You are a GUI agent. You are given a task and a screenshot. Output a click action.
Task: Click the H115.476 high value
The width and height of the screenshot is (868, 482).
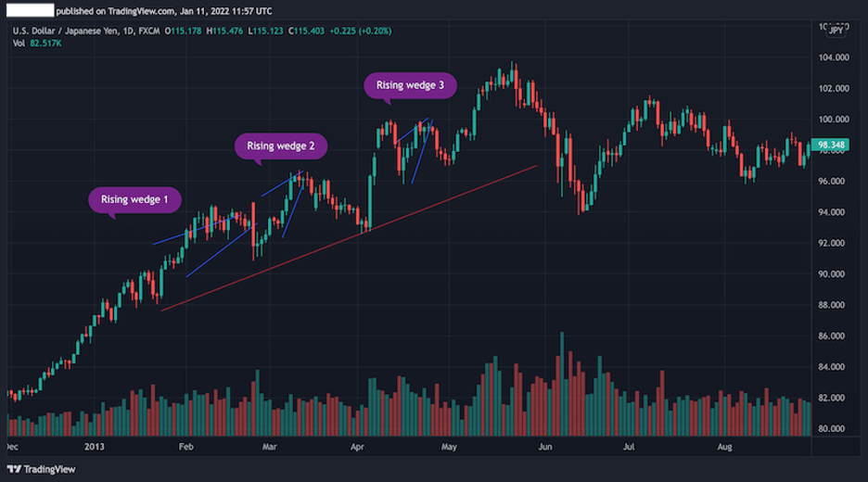[224, 31]
